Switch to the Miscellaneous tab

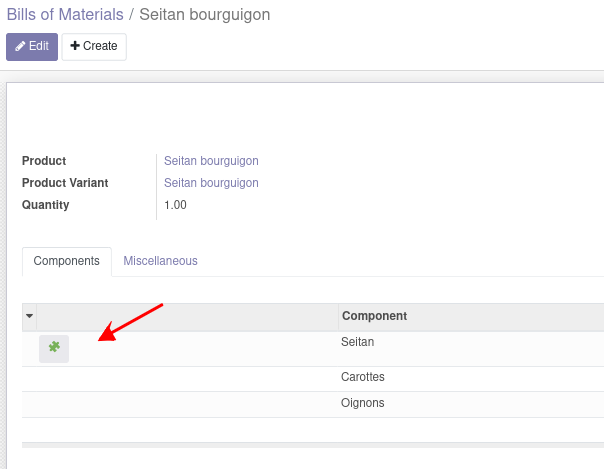[x=160, y=261]
